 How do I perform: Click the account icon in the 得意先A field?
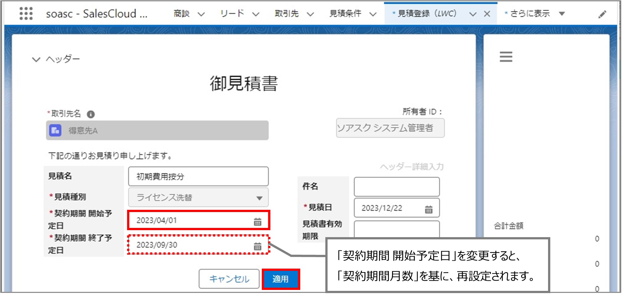click(56, 130)
